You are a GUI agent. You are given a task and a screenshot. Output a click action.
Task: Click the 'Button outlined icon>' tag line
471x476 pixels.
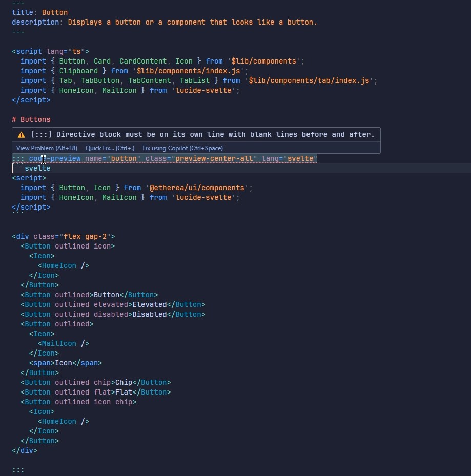click(68, 246)
